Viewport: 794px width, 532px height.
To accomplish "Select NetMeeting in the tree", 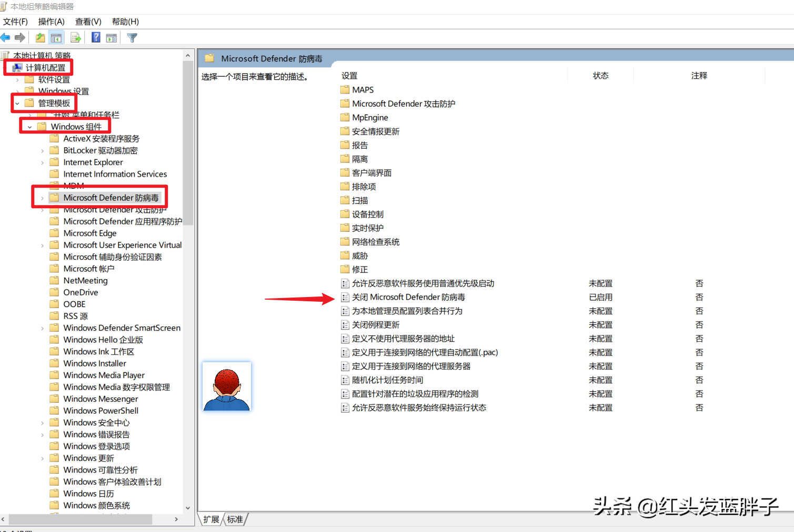I will (85, 281).
